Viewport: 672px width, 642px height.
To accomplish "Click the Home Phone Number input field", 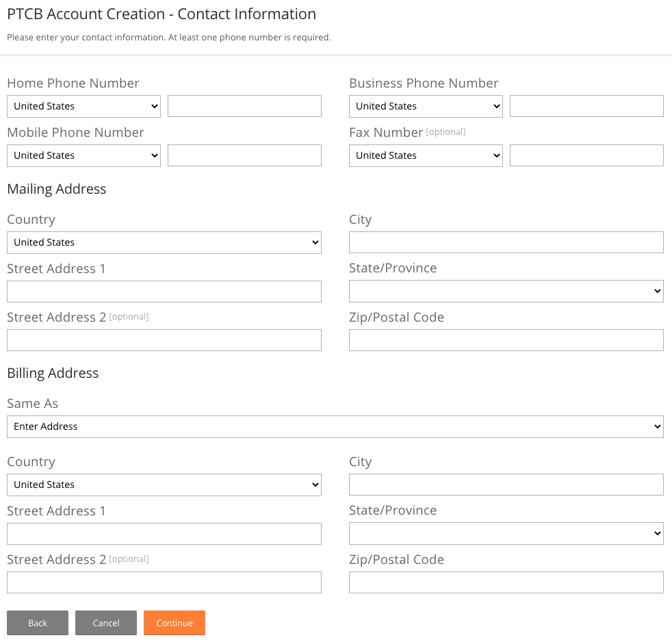I will pyautogui.click(x=244, y=106).
